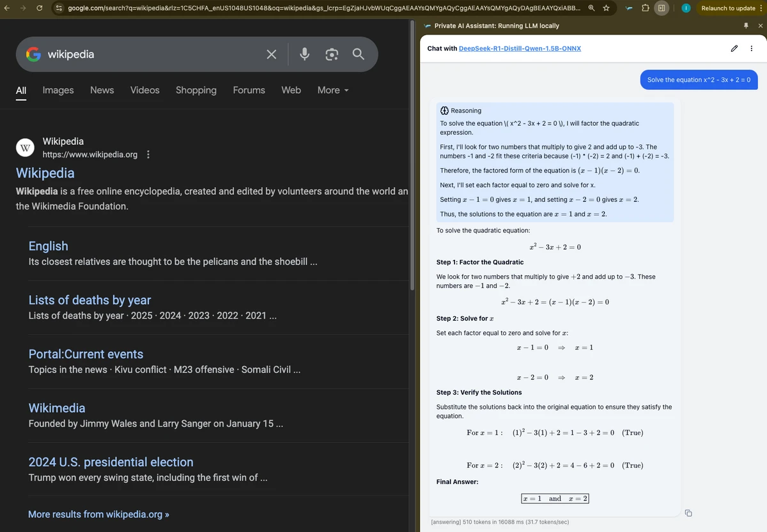Open the chat panel's three-dot options menu
This screenshot has width=767, height=532.
pyautogui.click(x=751, y=49)
